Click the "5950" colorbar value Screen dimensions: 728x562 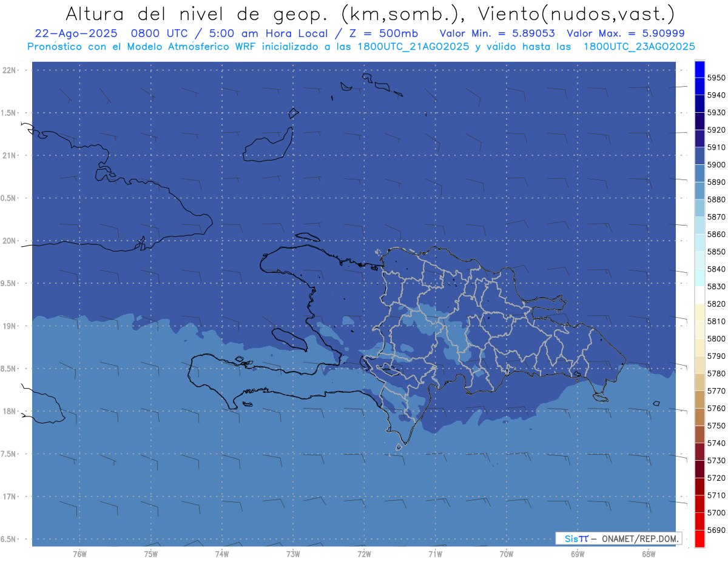pos(716,78)
